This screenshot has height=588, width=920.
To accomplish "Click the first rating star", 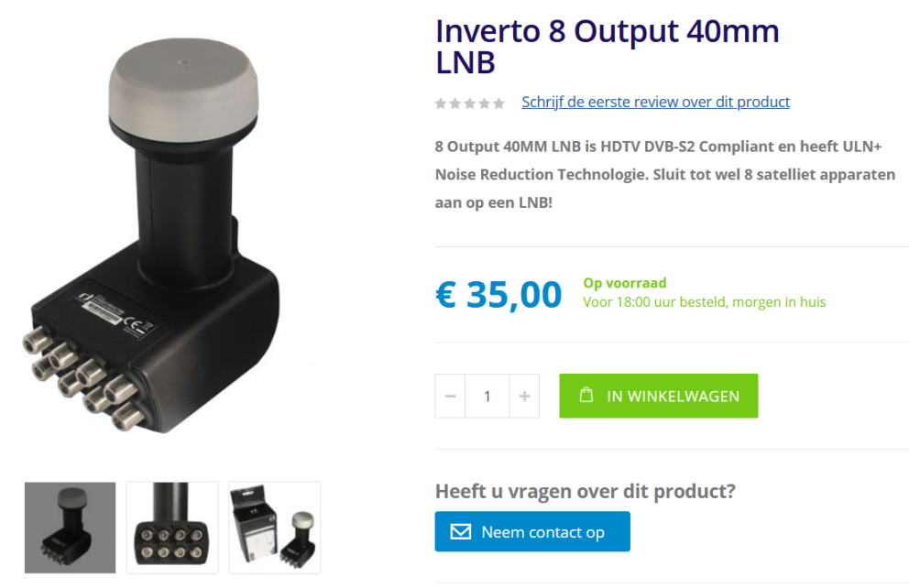I will [441, 103].
